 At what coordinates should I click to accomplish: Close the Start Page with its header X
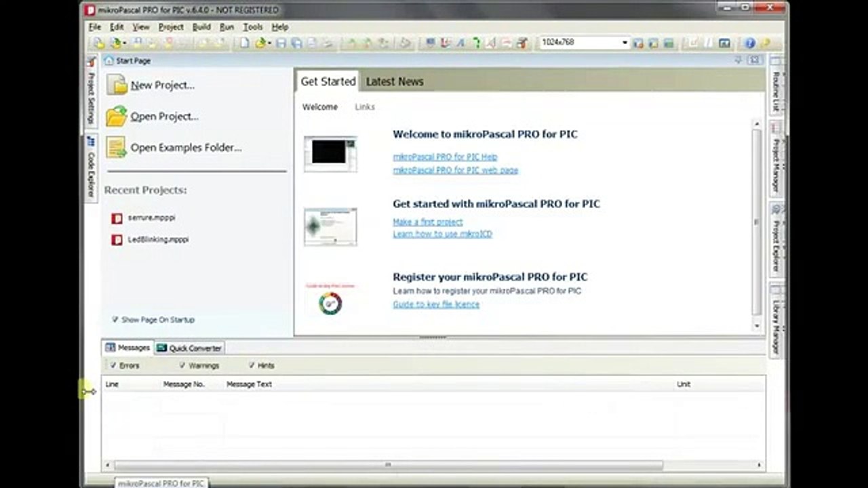753,60
